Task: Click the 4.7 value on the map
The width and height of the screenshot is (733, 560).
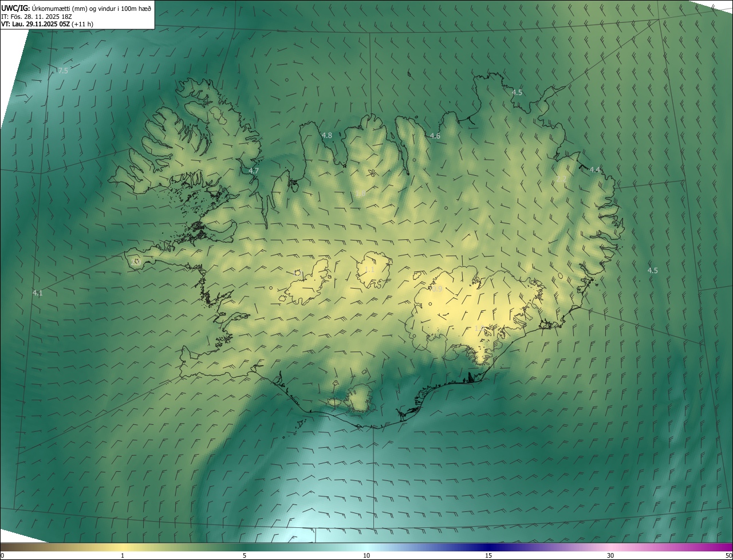Action: [x=254, y=171]
